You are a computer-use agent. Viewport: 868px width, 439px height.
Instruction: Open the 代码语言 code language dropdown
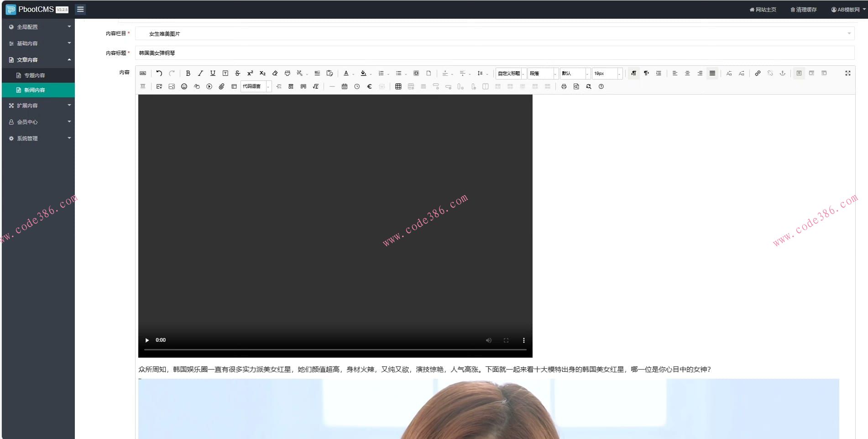click(x=256, y=86)
